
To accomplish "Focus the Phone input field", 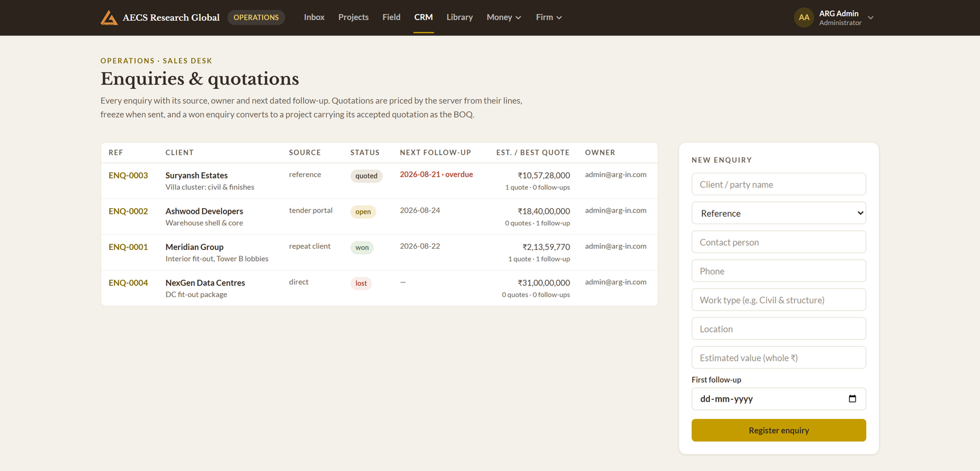I will click(778, 271).
